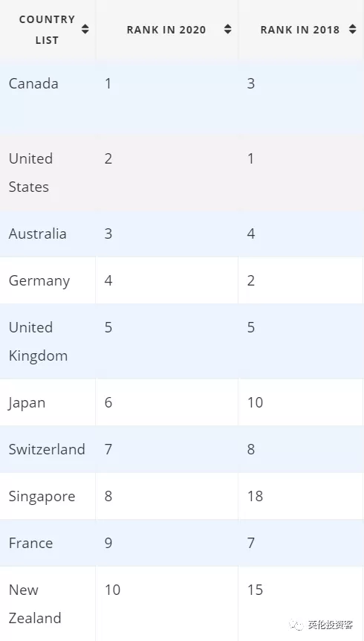Click the WeChat watermark logo
The image size is (364, 641).
[296, 625]
